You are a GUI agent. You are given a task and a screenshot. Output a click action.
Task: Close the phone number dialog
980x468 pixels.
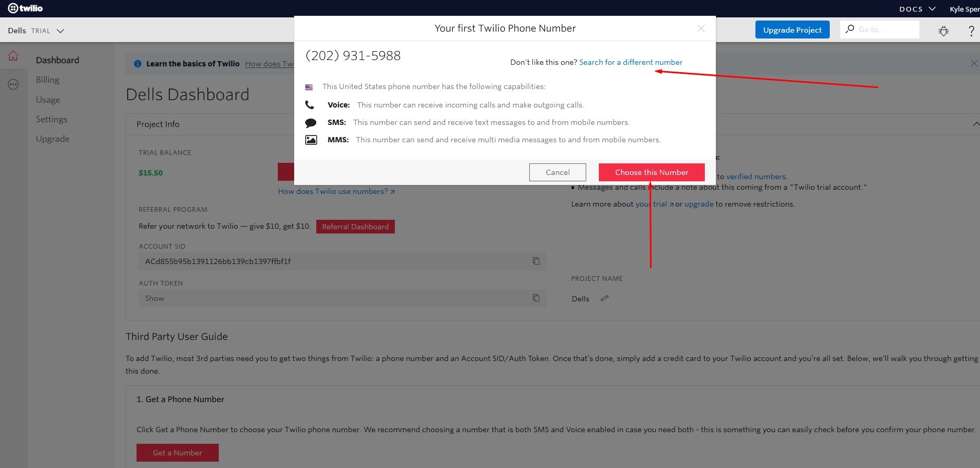point(701,28)
